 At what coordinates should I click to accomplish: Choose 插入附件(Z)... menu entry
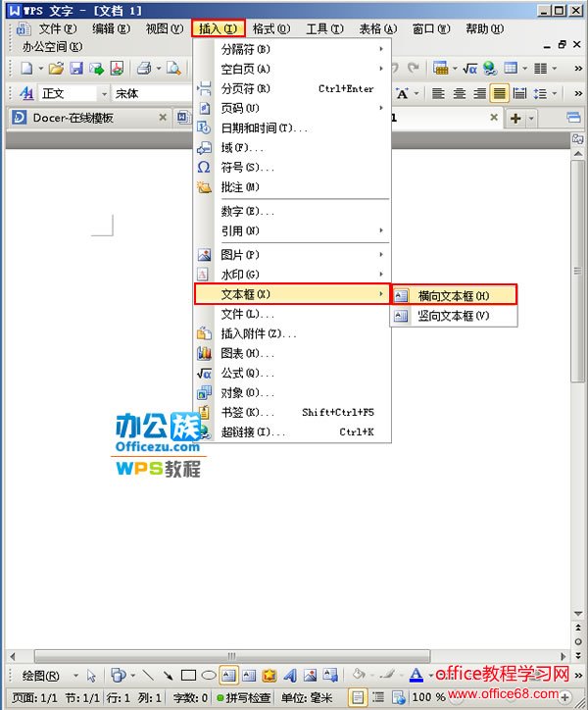[292, 333]
